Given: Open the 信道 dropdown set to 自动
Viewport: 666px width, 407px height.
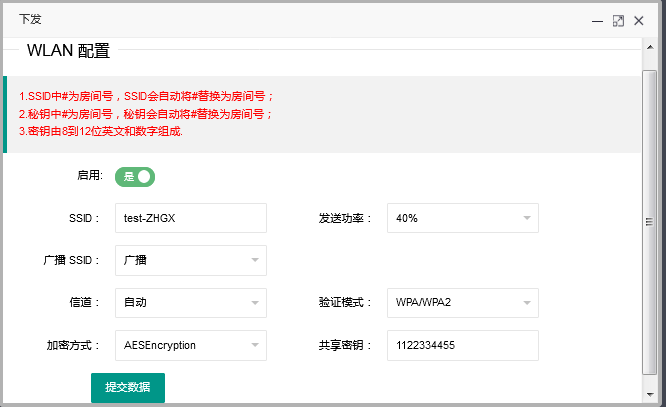Looking at the screenshot, I should (x=191, y=302).
